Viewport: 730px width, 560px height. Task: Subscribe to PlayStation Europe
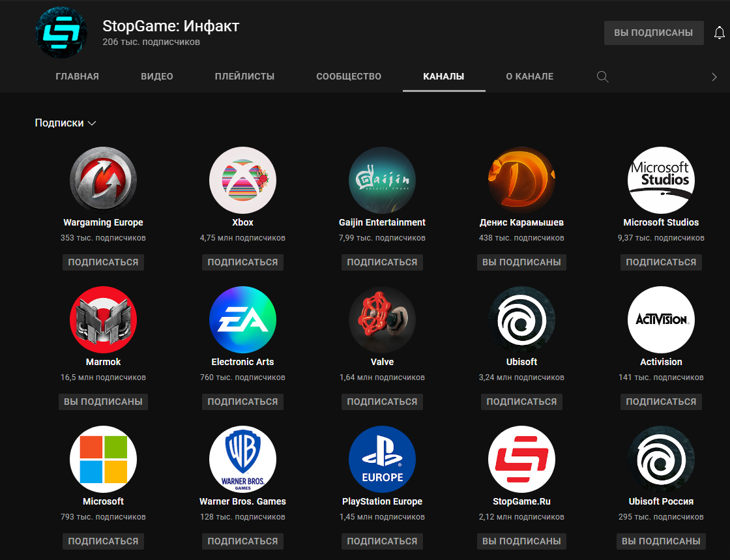[x=382, y=541]
